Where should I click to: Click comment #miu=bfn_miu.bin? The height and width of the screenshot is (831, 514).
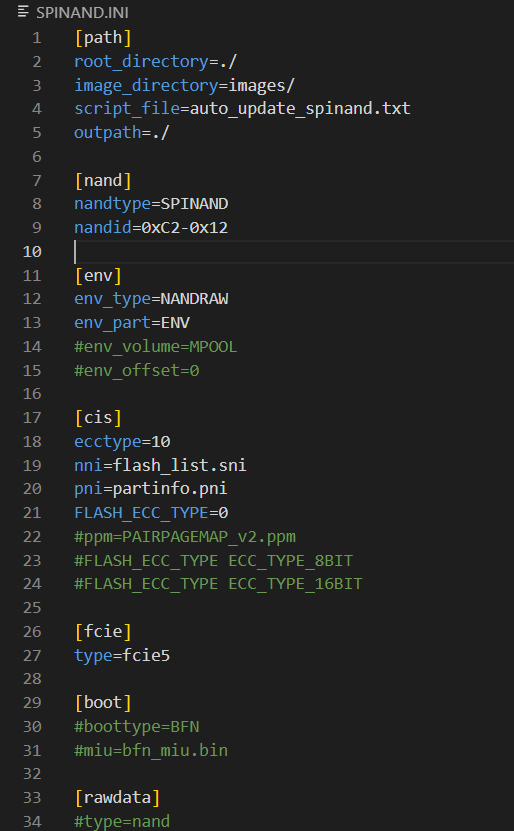151,750
